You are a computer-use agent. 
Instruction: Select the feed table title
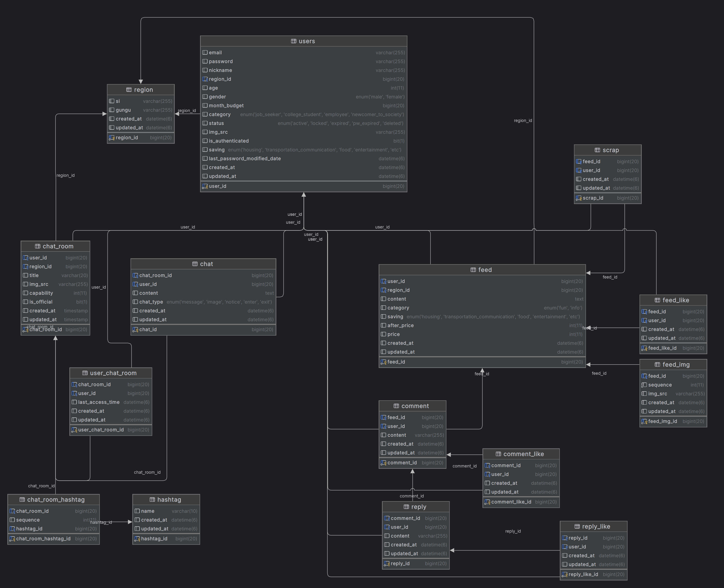(485, 270)
